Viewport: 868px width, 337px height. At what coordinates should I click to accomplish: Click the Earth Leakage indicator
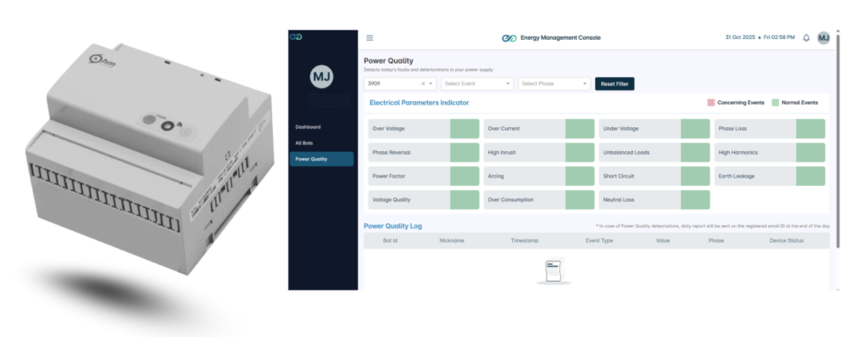tap(770, 177)
